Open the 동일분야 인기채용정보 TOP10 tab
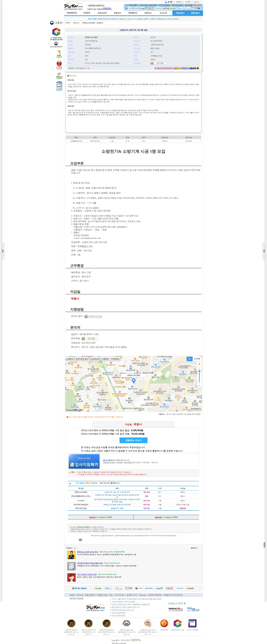 click(x=100, y=517)
